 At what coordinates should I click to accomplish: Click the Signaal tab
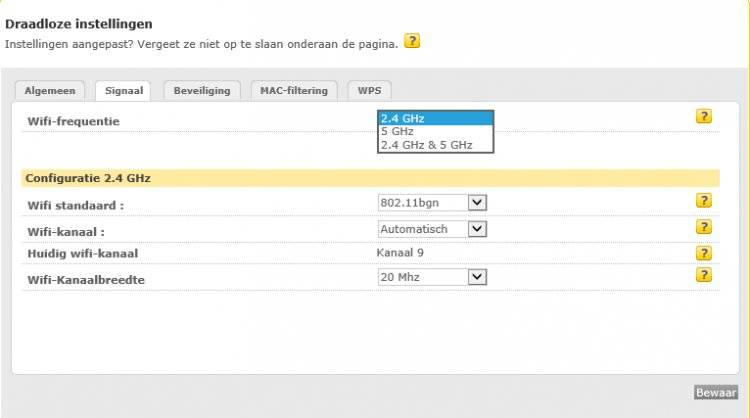pyautogui.click(x=125, y=90)
